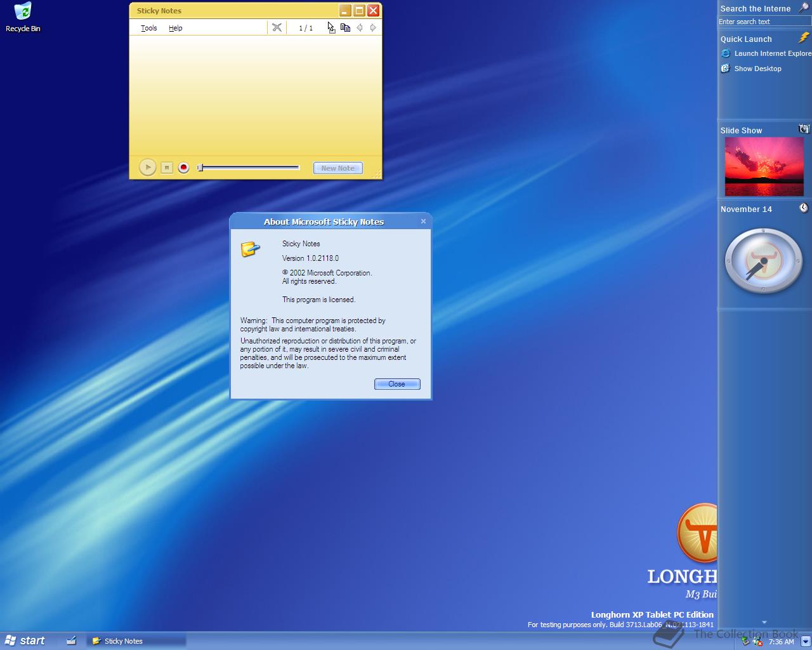
Task: Click the Slide Show heading in the sidebar
Action: click(741, 130)
